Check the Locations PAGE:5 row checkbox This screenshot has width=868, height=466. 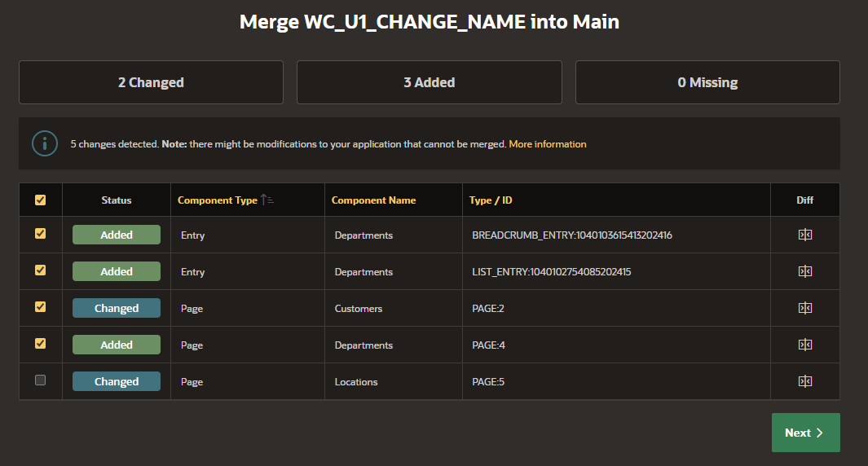41,380
